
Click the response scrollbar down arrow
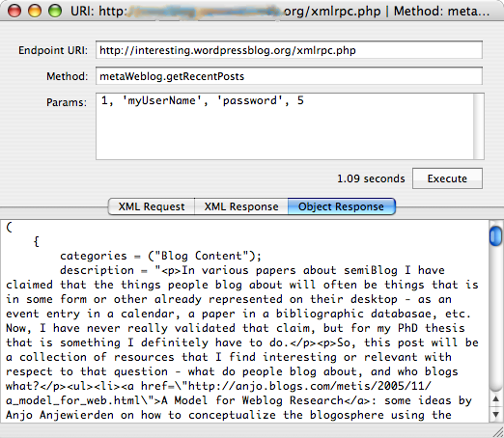[x=495, y=414]
